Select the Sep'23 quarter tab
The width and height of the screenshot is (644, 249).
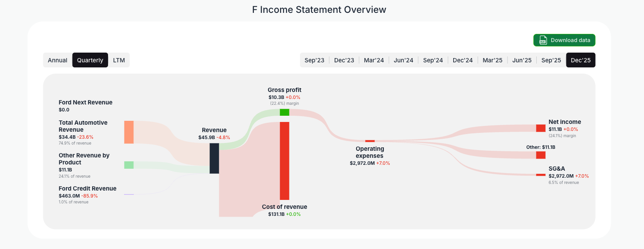click(314, 60)
